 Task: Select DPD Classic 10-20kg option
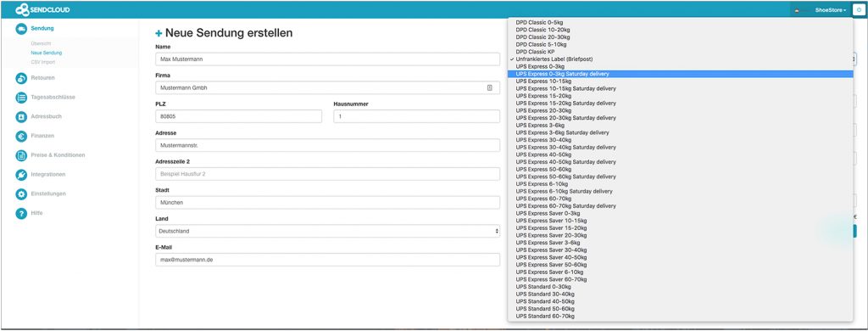tap(681, 30)
